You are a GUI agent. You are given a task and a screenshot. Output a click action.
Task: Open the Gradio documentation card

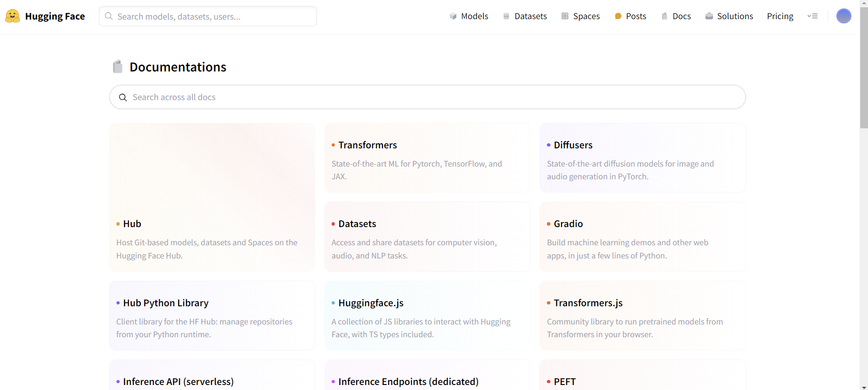coord(642,237)
